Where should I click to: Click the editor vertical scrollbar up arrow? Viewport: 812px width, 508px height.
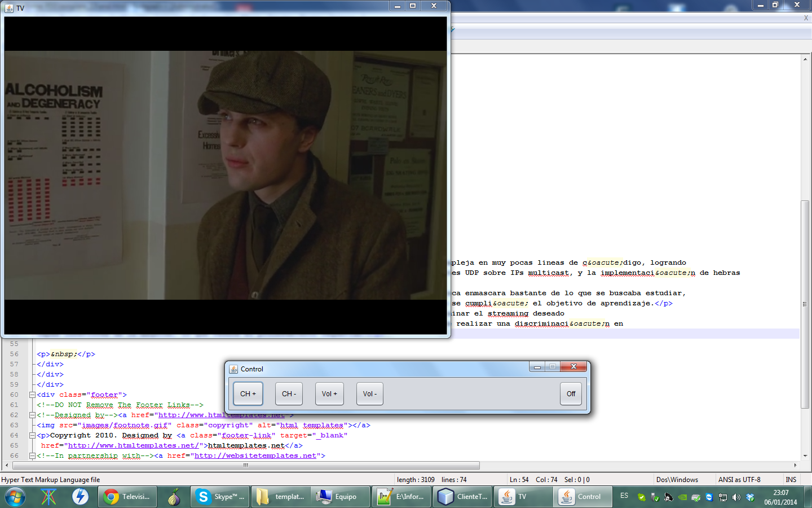[805, 59]
